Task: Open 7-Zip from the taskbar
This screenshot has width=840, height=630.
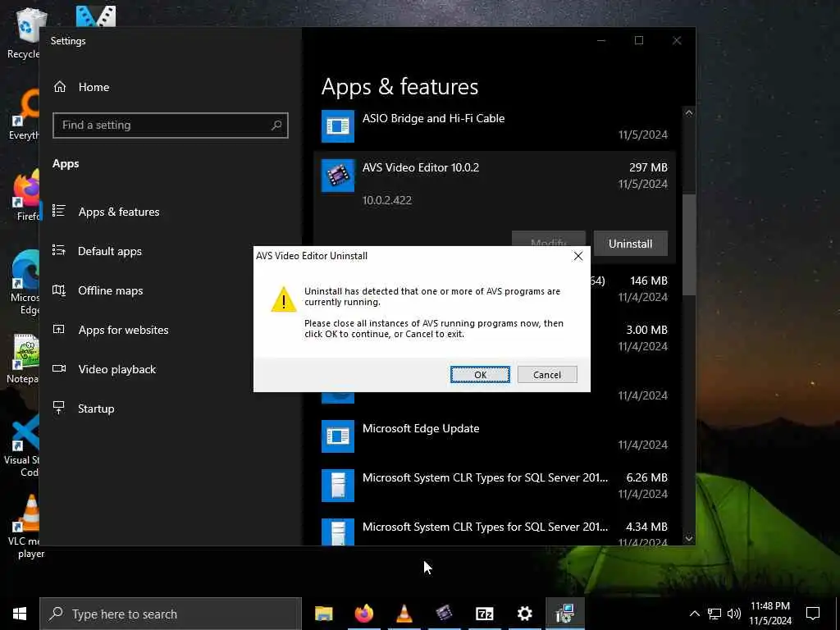Action: tap(484, 614)
